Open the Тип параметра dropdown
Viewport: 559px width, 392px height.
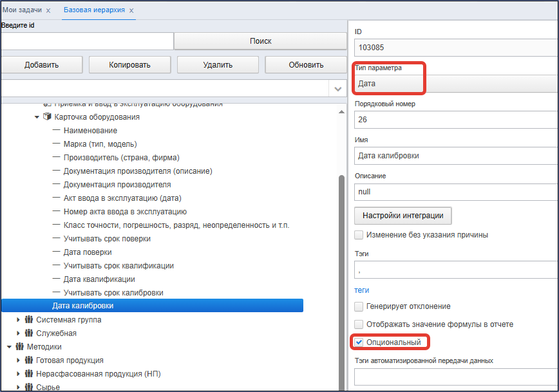click(457, 84)
